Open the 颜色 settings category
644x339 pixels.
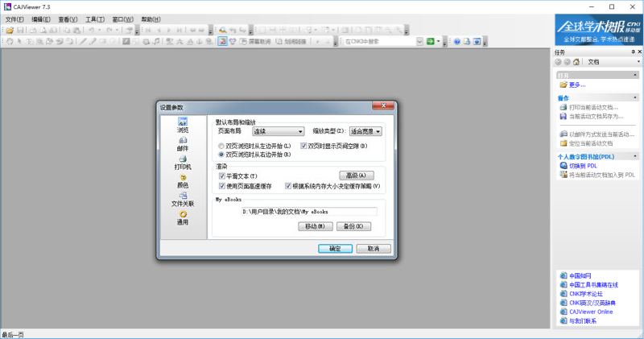point(182,178)
